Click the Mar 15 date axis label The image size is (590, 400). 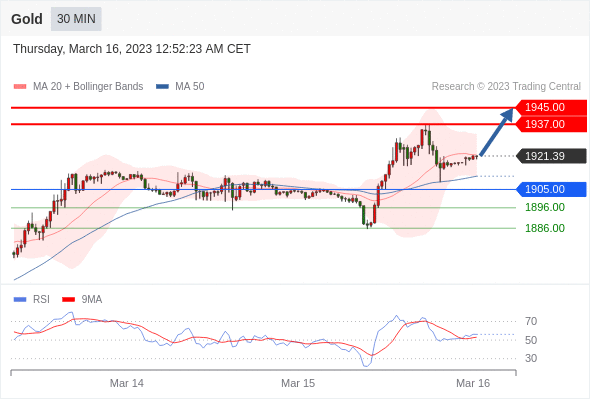tap(298, 383)
